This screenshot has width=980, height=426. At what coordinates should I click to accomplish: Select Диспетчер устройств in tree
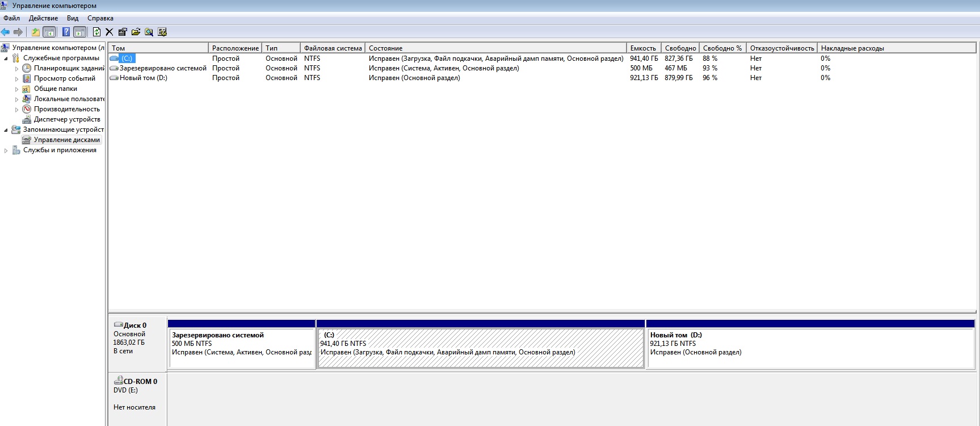tap(66, 119)
